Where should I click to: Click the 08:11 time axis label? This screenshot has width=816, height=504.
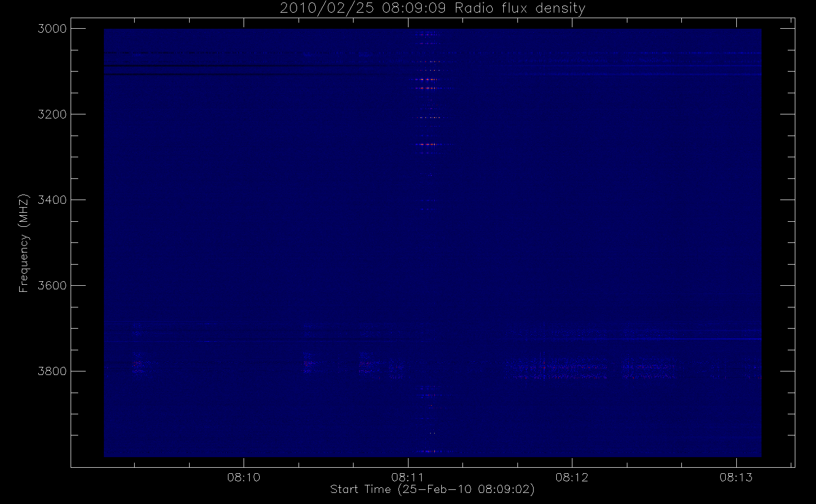[407, 477]
